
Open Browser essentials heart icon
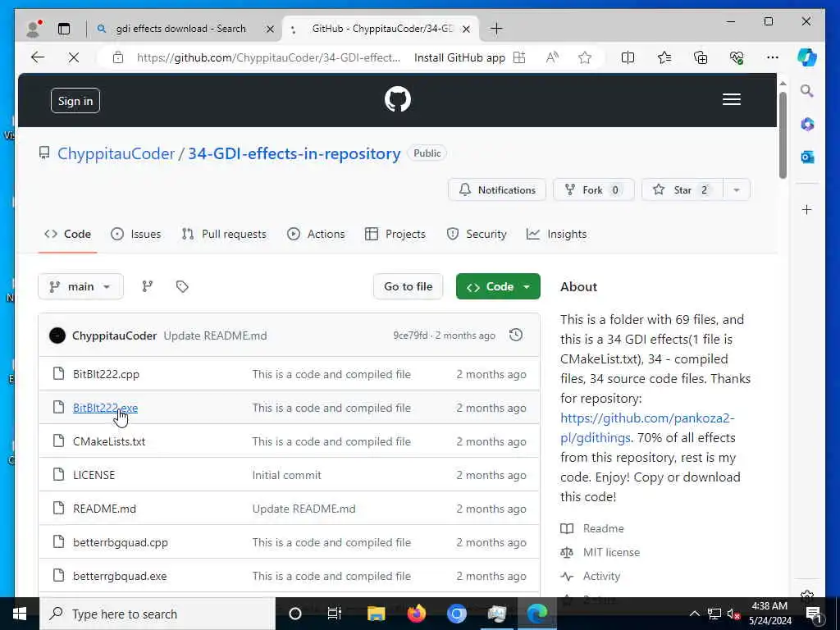coord(737,57)
